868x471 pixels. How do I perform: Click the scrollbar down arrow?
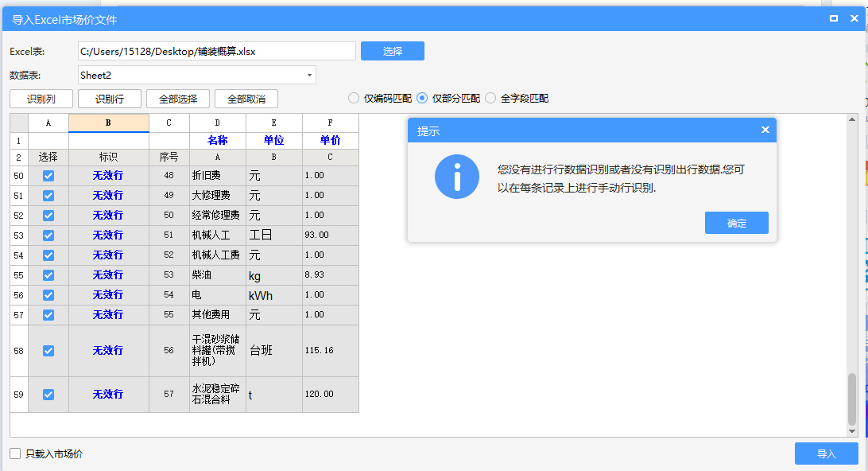coord(852,431)
